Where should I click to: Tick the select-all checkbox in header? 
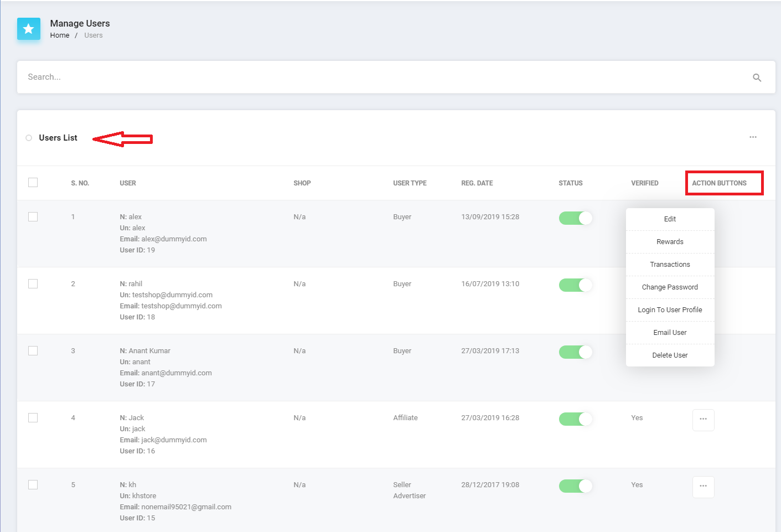tap(33, 183)
